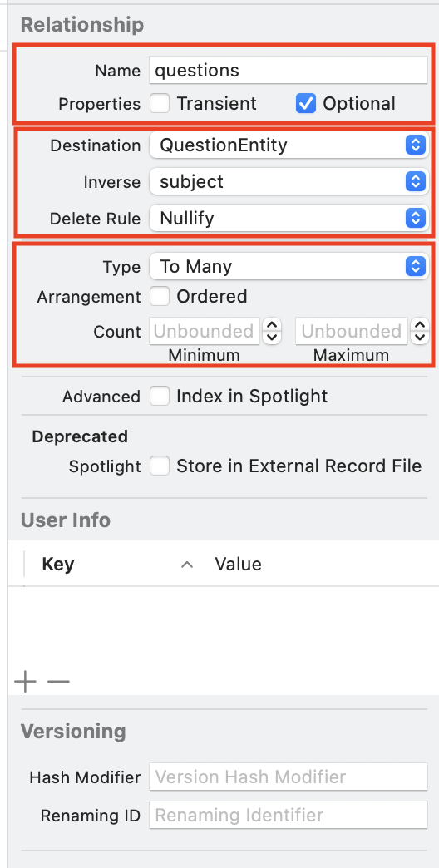Uncheck the Optional property checkbox

tap(306, 104)
